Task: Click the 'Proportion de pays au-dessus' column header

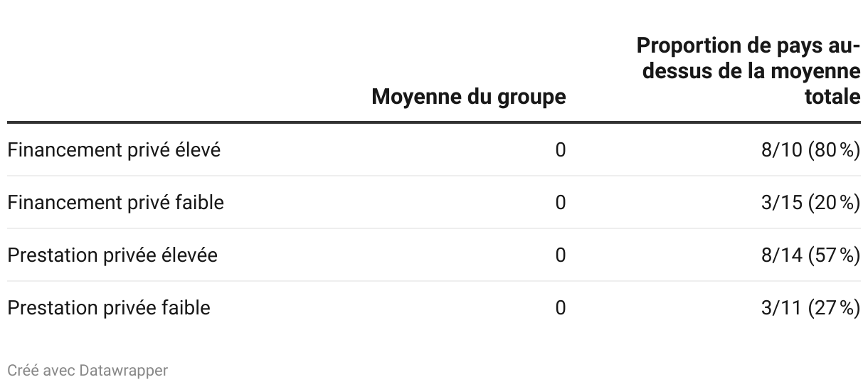Action: [748, 71]
